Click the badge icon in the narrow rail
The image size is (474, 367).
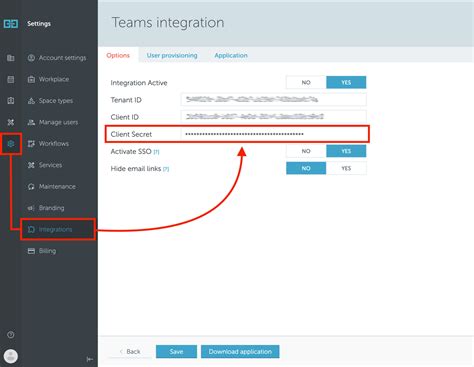point(11,101)
